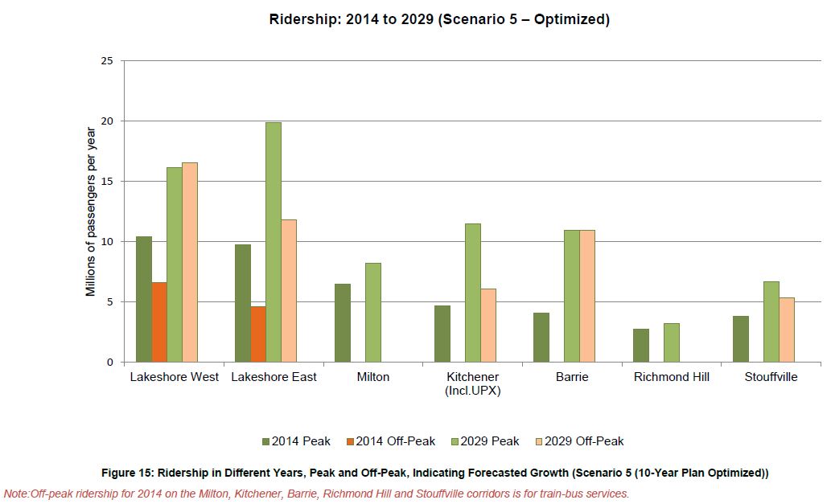Click the Kitchener 2029 Off-Peak bar
The height and width of the screenshot is (504, 831).
coord(488,326)
